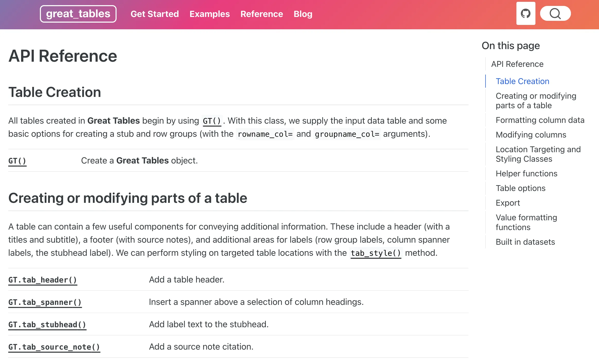Screen dimensions: 599x364
Task: Jump to Table Creation in page outline
Action: 522,81
